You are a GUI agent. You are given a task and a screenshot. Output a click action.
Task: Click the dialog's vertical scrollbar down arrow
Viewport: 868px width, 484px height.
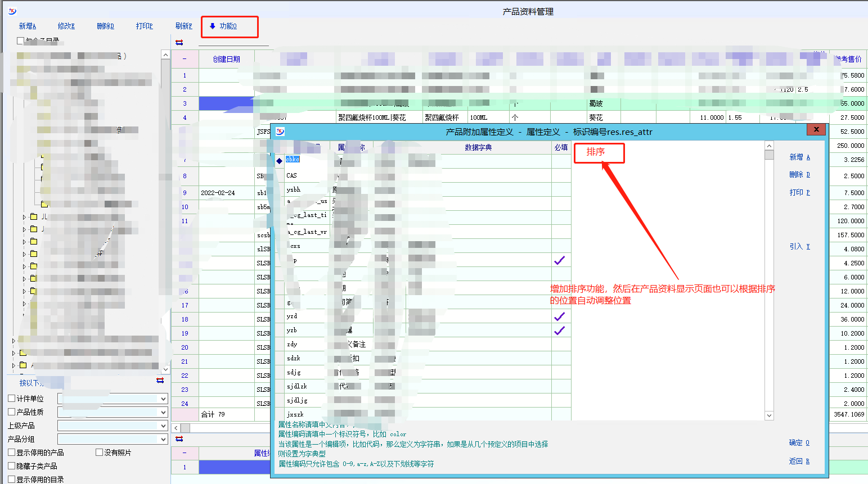(x=769, y=415)
